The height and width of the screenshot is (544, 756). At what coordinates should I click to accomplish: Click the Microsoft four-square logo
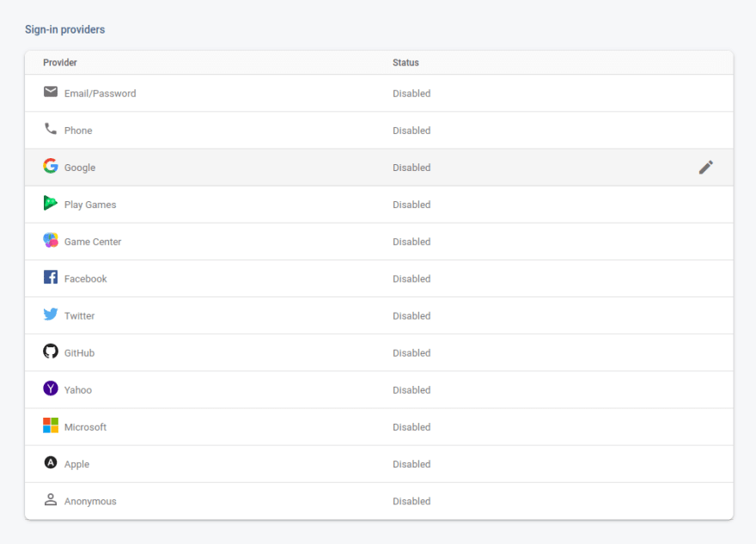(51, 425)
